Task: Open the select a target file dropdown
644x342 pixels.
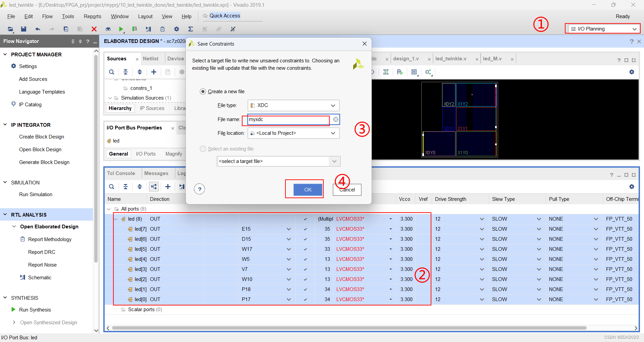Action: coord(278,161)
